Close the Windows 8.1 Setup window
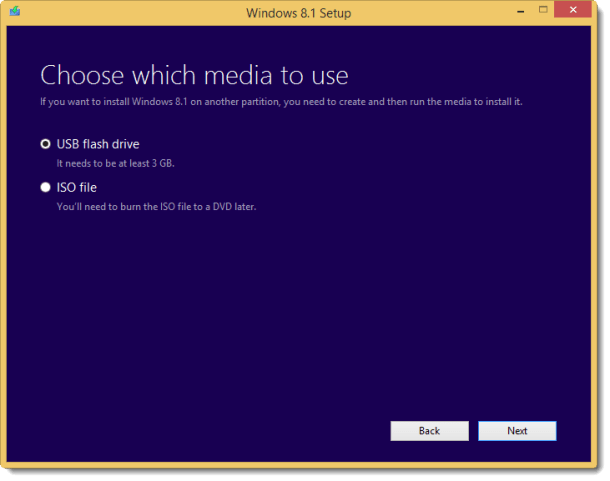The image size is (610, 481). [573, 10]
